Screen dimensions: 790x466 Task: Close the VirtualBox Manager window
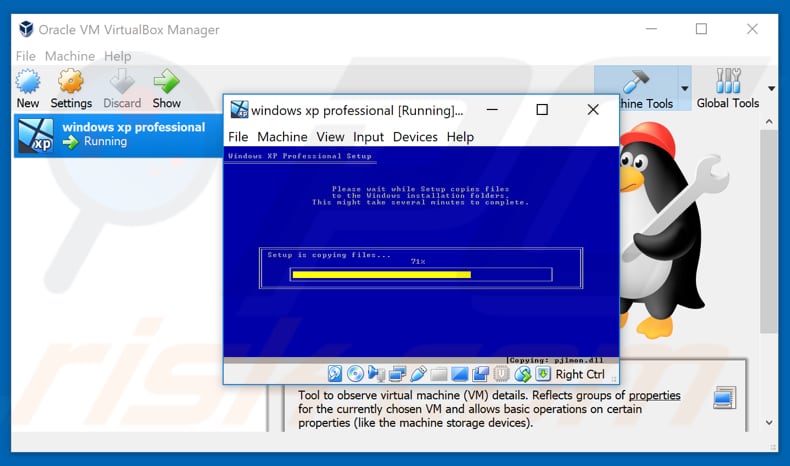pos(752,29)
